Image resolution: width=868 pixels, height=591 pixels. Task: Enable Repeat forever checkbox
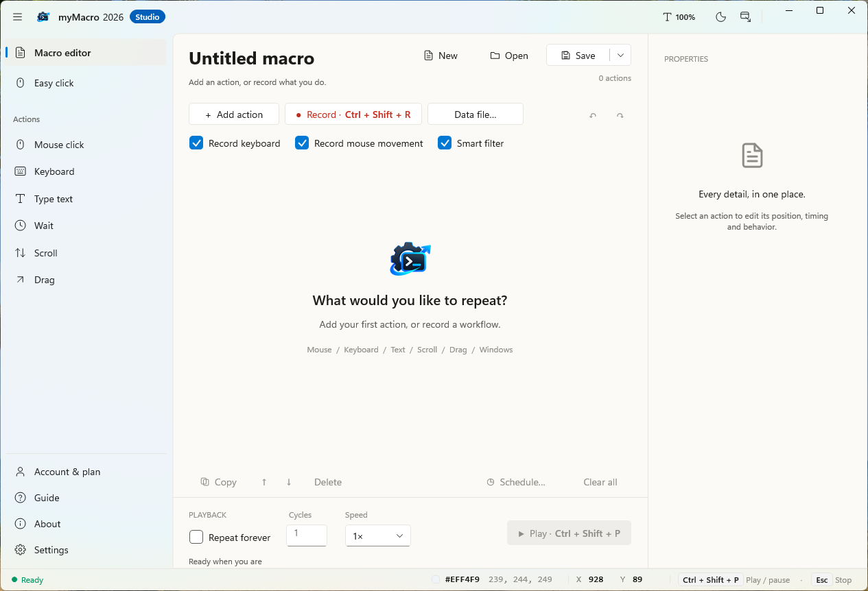(x=196, y=538)
